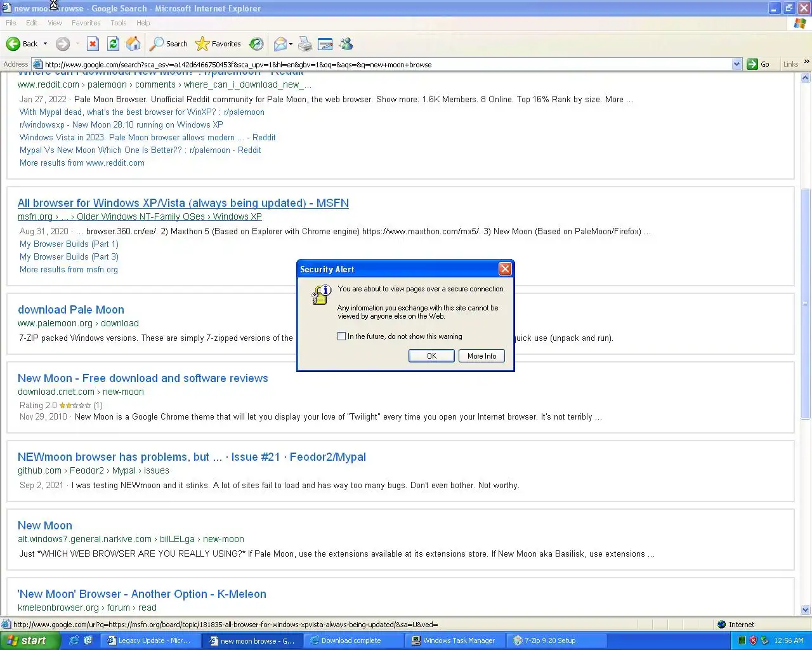Stop page loading with the red X icon
This screenshot has height=650, width=812.
tap(93, 44)
